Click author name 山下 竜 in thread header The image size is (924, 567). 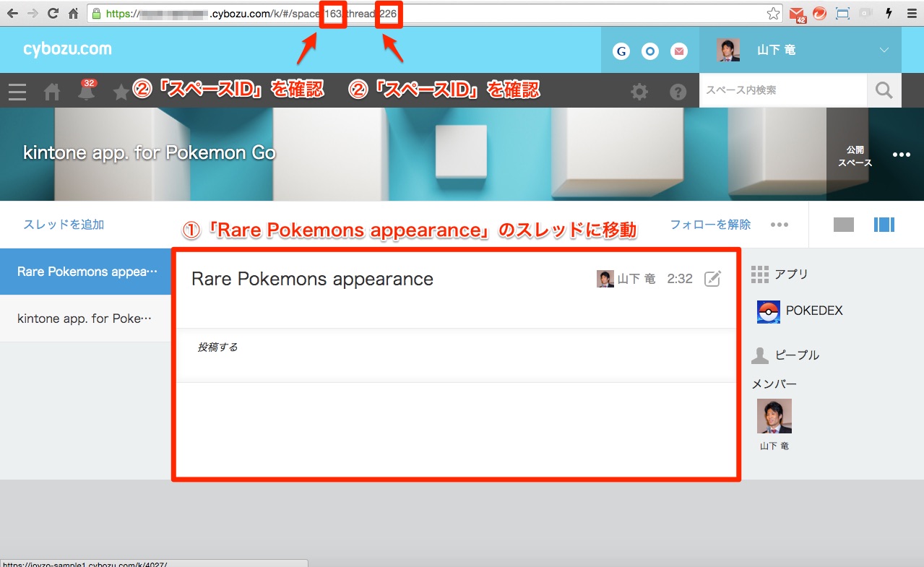636,279
